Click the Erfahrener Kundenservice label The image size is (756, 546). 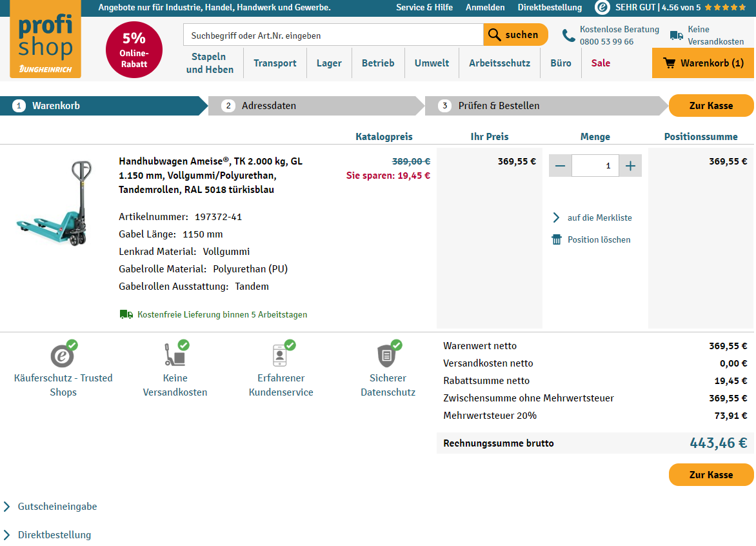coord(281,385)
